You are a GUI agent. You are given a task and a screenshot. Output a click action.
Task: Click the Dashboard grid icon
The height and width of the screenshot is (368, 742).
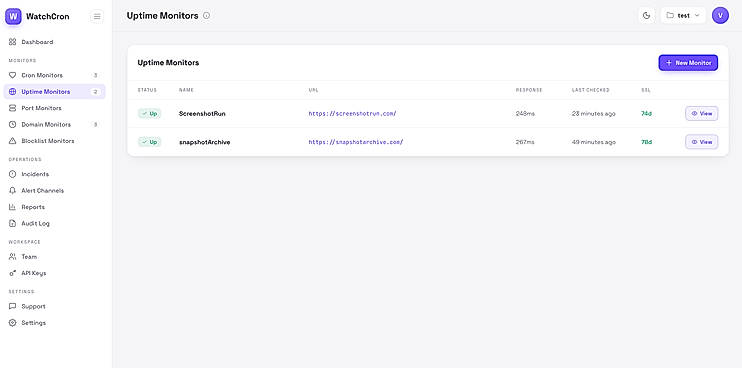13,42
